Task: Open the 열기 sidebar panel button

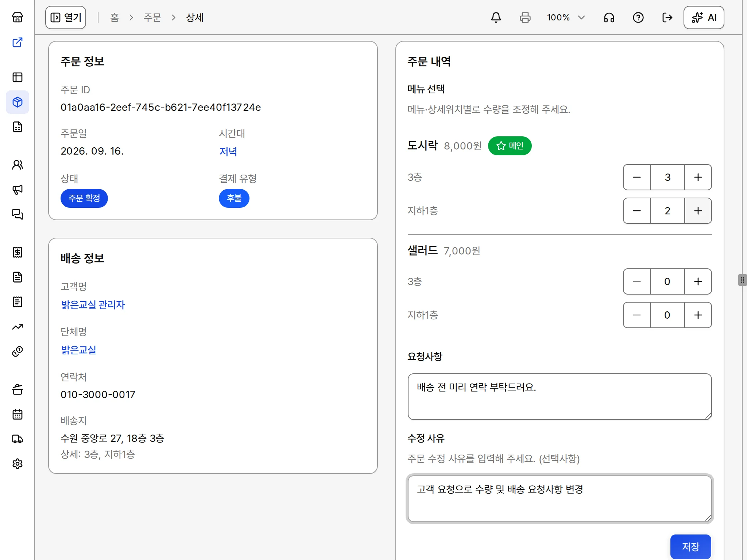Action: 66,17
